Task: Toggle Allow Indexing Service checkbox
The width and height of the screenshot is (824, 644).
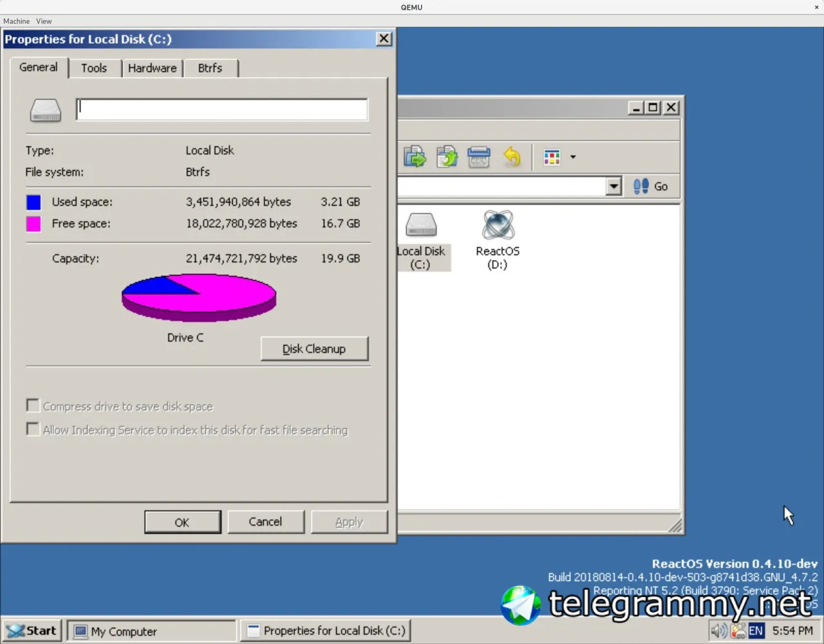Action: click(32, 428)
